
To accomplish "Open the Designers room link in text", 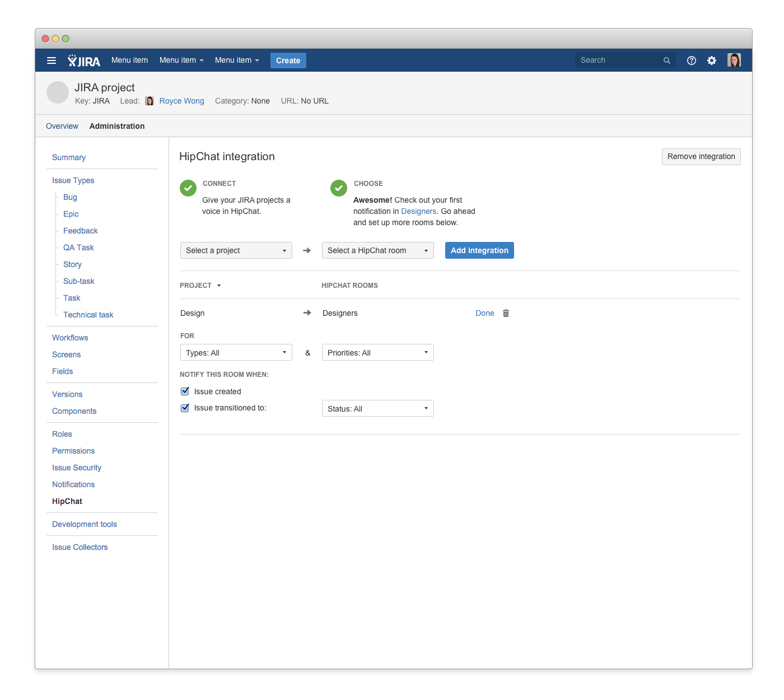I will pyautogui.click(x=418, y=211).
